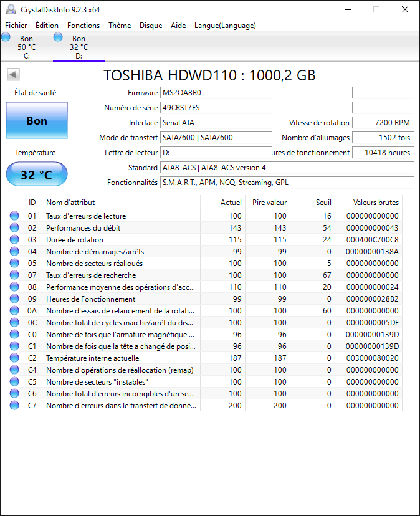Click status orb of attribute 07 row

click(x=14, y=275)
